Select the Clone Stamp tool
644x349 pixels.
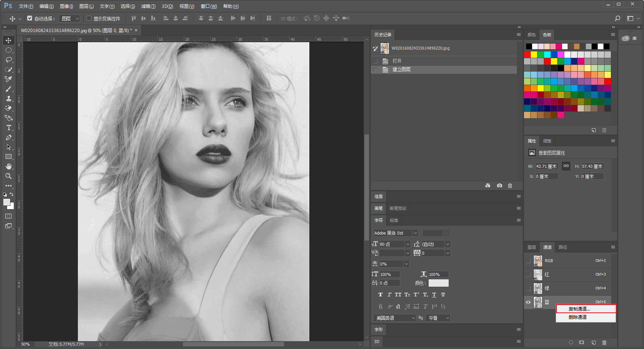[9, 98]
